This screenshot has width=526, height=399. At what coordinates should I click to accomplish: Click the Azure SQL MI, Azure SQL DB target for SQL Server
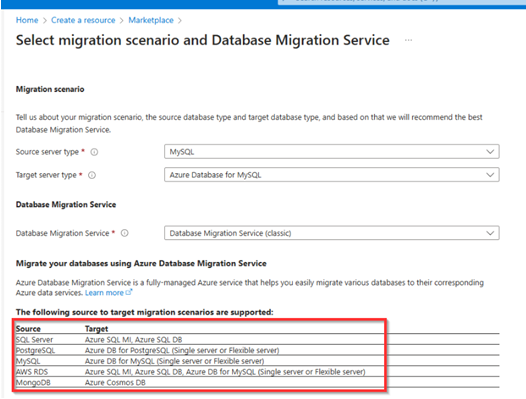pyautogui.click(x=134, y=340)
